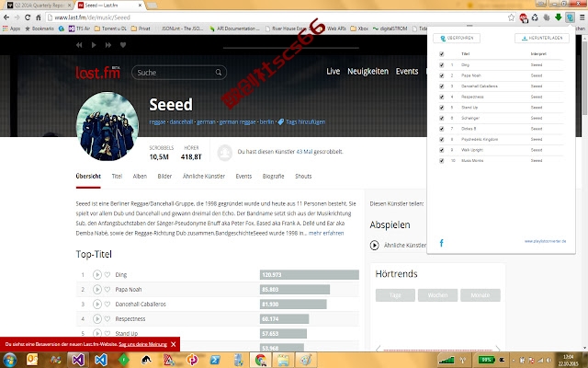The image size is (588, 368).
Task: Uncheck the Stand Up checkbox in popup
Action: pyautogui.click(x=441, y=108)
